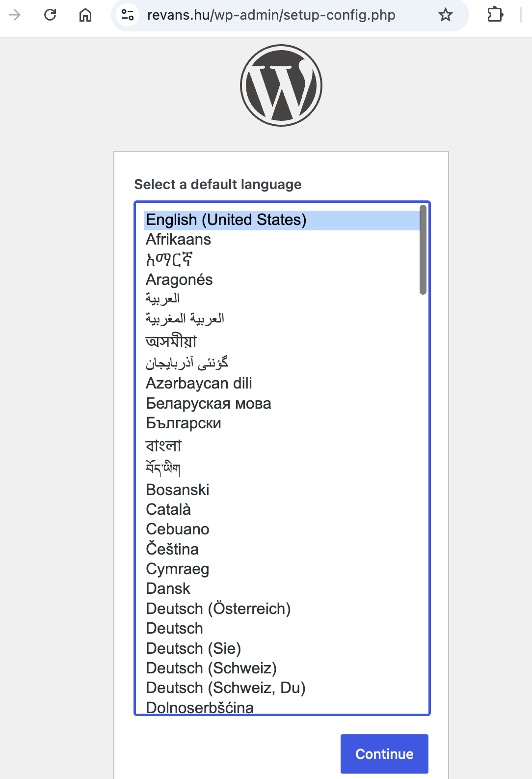
Task: Select Català in the language list
Action: [282, 509]
